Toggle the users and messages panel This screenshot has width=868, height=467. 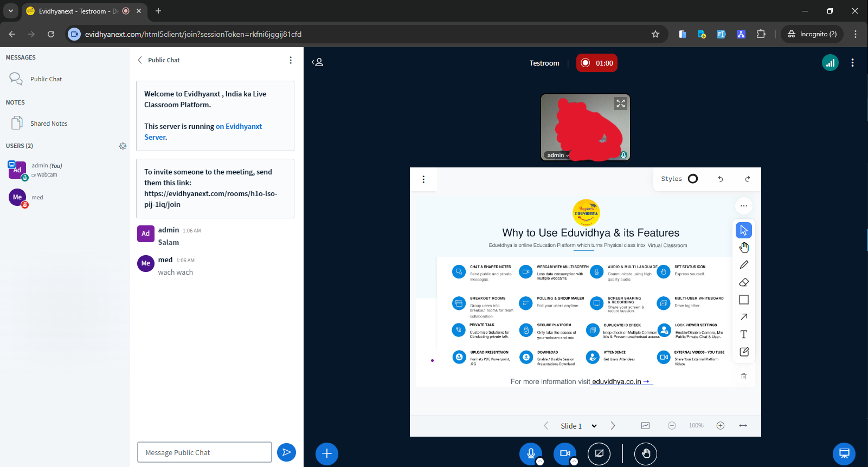point(318,62)
